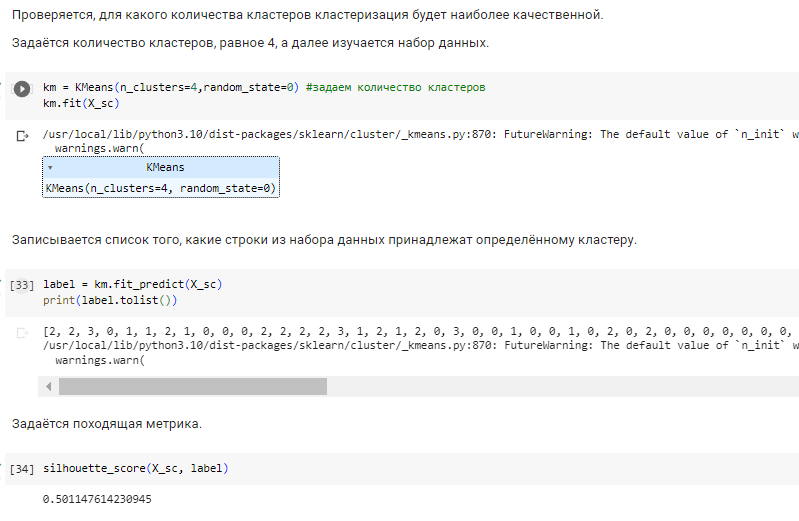Open output actions icon beside first FutureWarning
799x521 pixels.
pyautogui.click(x=22, y=136)
